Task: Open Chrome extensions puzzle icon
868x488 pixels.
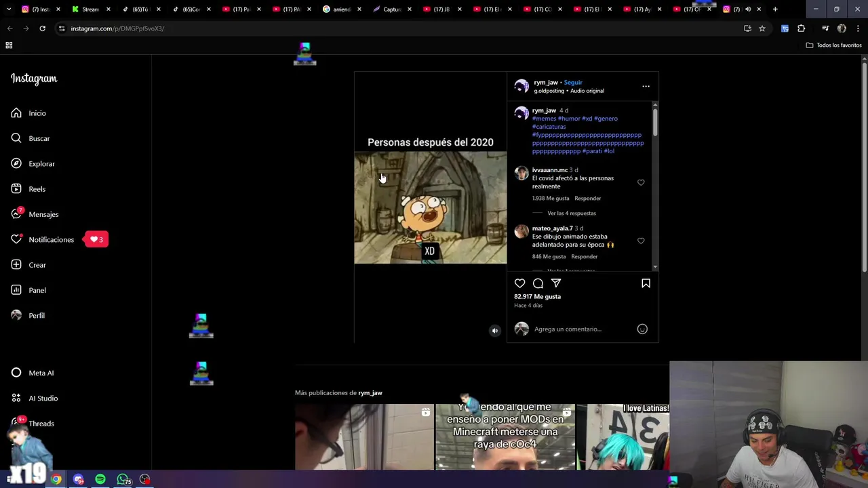Action: coord(802,28)
